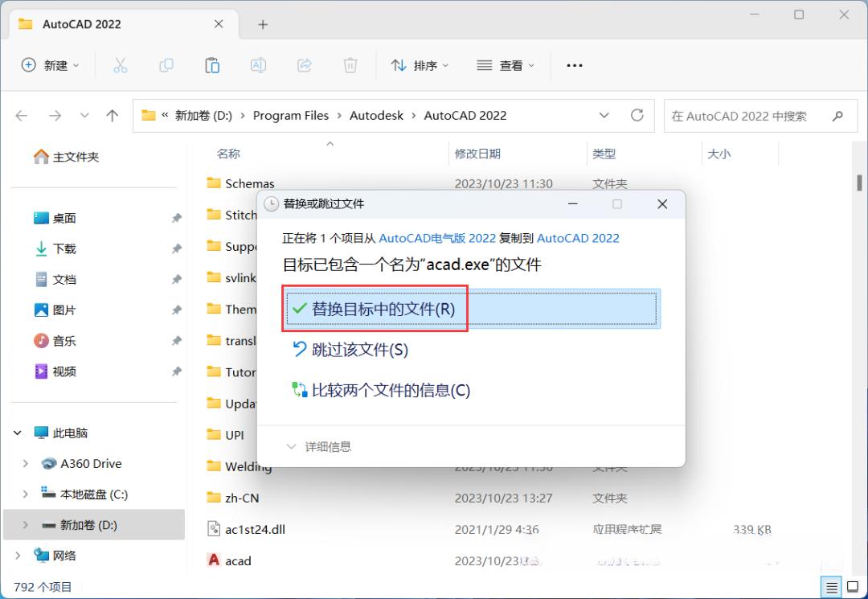This screenshot has height=599, width=868.
Task: Open 下载 in the navigation pane
Action: tap(55, 248)
